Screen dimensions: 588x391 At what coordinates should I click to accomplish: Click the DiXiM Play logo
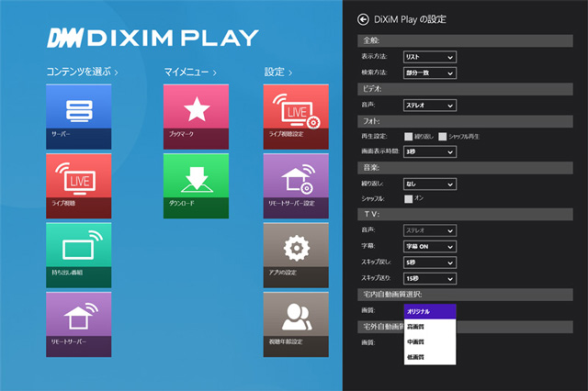click(153, 38)
